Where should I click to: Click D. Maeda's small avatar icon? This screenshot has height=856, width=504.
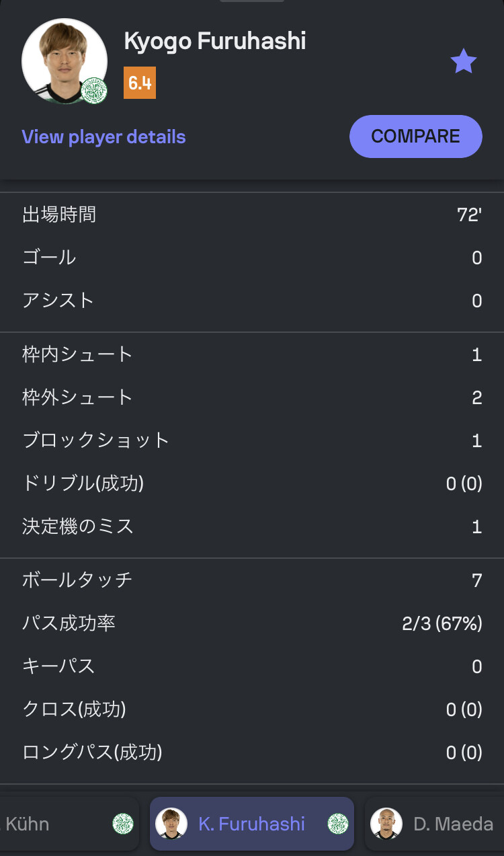click(386, 824)
